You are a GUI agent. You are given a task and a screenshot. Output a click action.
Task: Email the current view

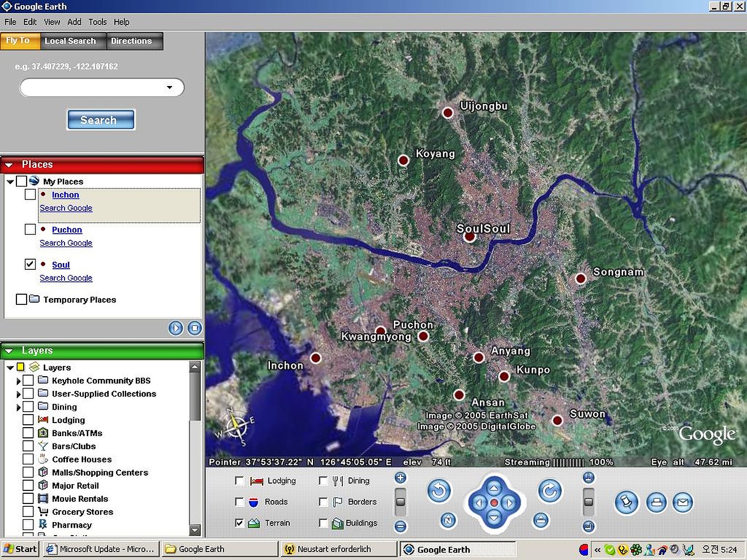point(683,502)
